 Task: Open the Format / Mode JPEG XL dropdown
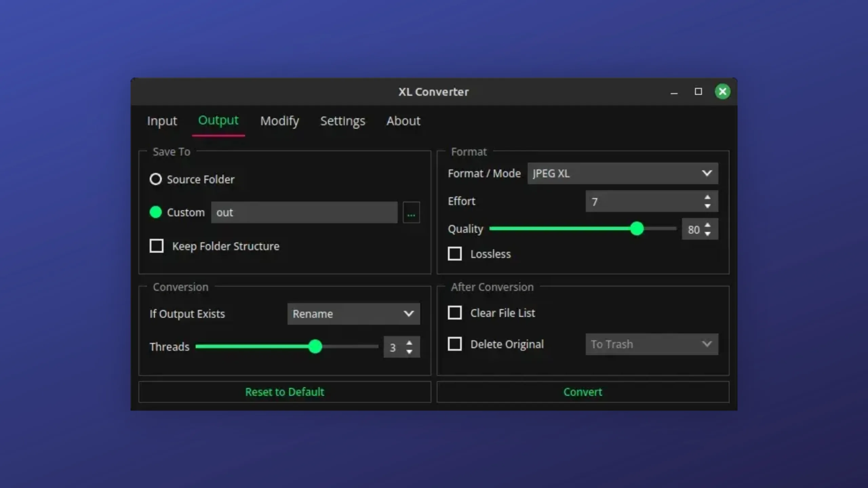pyautogui.click(x=623, y=174)
